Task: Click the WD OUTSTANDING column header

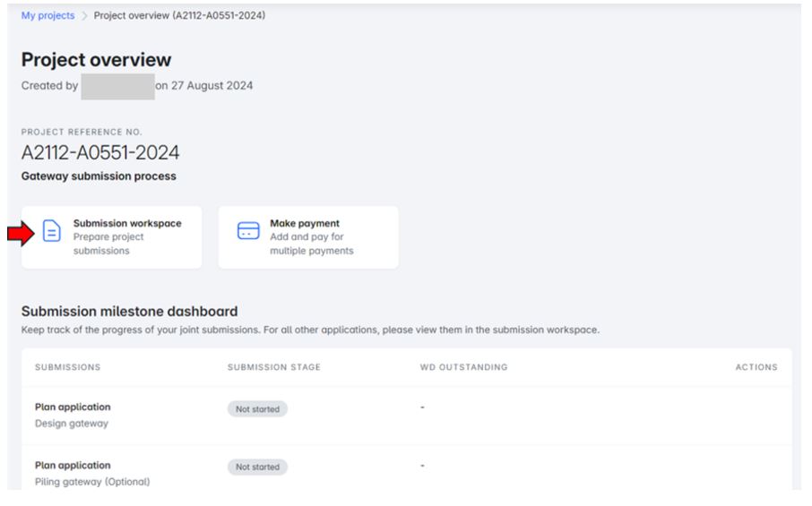Action: (x=463, y=367)
